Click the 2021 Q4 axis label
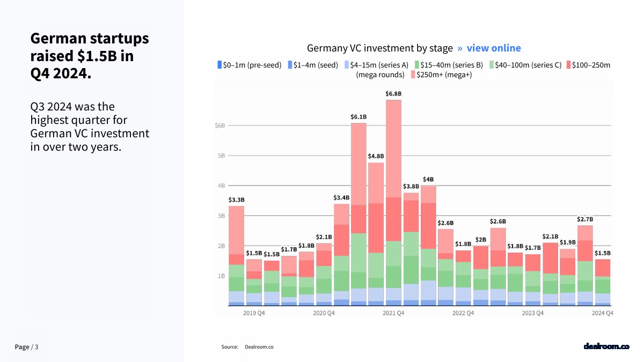The image size is (644, 362). 393,313
